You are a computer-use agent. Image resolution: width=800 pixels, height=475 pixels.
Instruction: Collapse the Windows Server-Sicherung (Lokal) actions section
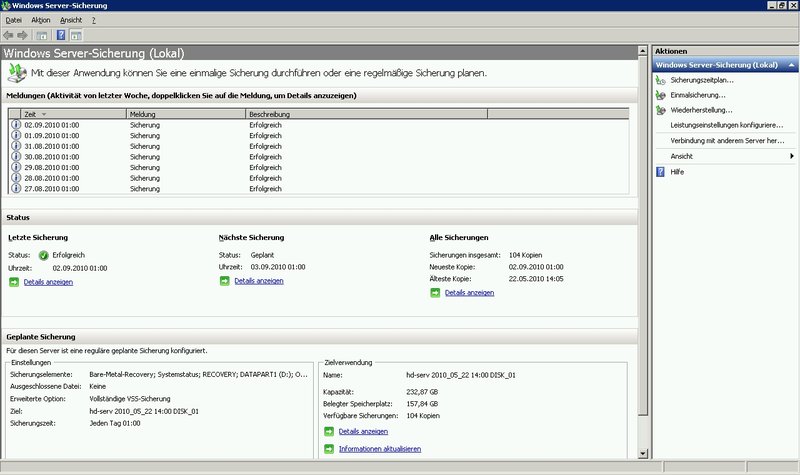(791, 65)
